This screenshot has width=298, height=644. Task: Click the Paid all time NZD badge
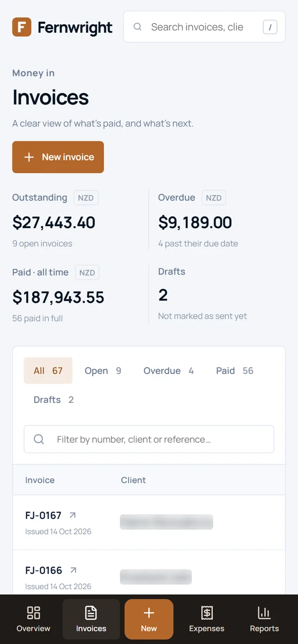[x=87, y=272]
